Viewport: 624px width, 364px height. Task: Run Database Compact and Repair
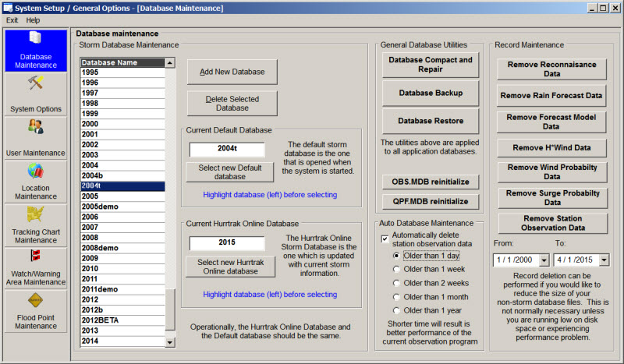click(431, 65)
